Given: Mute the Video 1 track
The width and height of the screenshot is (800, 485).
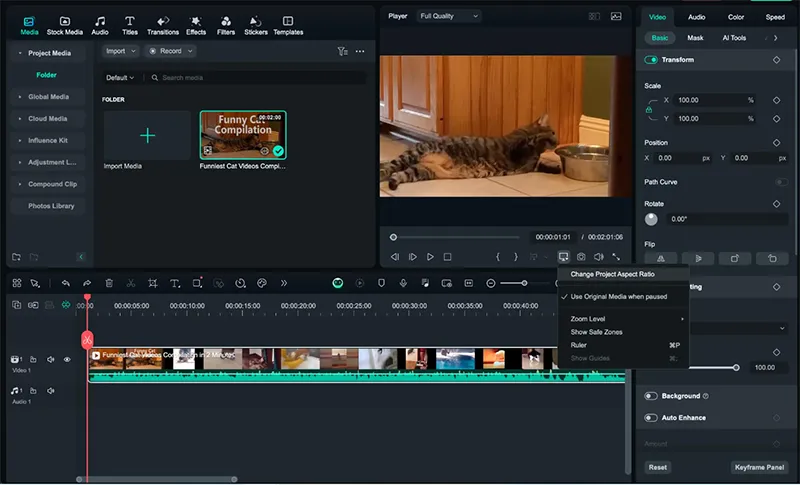Looking at the screenshot, I should click(51, 360).
